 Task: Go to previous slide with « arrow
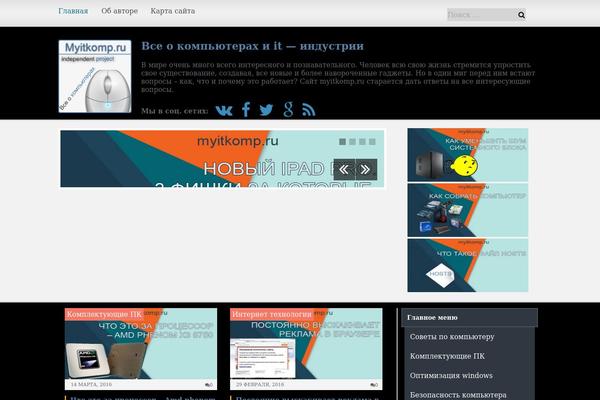[344, 169]
